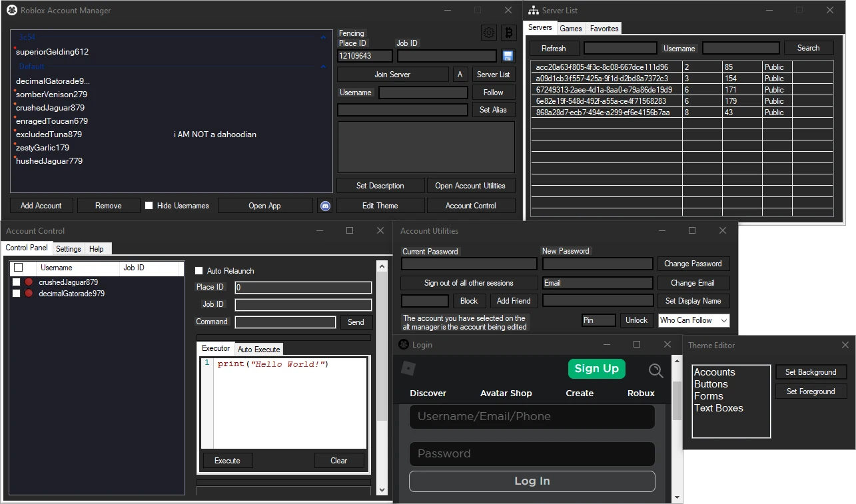Refresh the server list
Image resolution: width=856 pixels, height=504 pixels.
(x=554, y=48)
